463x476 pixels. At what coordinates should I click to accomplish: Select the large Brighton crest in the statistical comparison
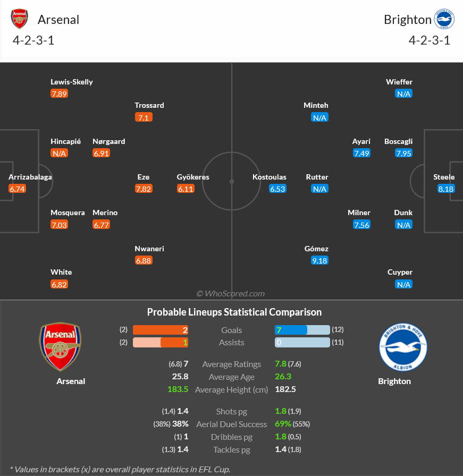coord(403,346)
